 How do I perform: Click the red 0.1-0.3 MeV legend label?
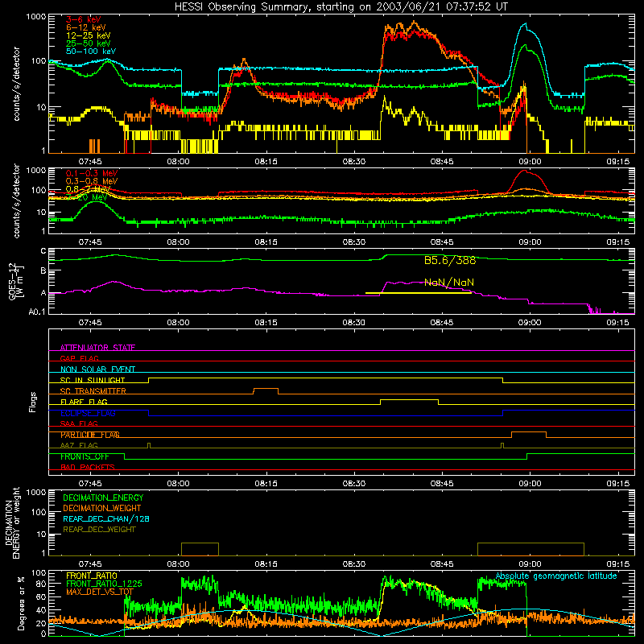click(91, 173)
